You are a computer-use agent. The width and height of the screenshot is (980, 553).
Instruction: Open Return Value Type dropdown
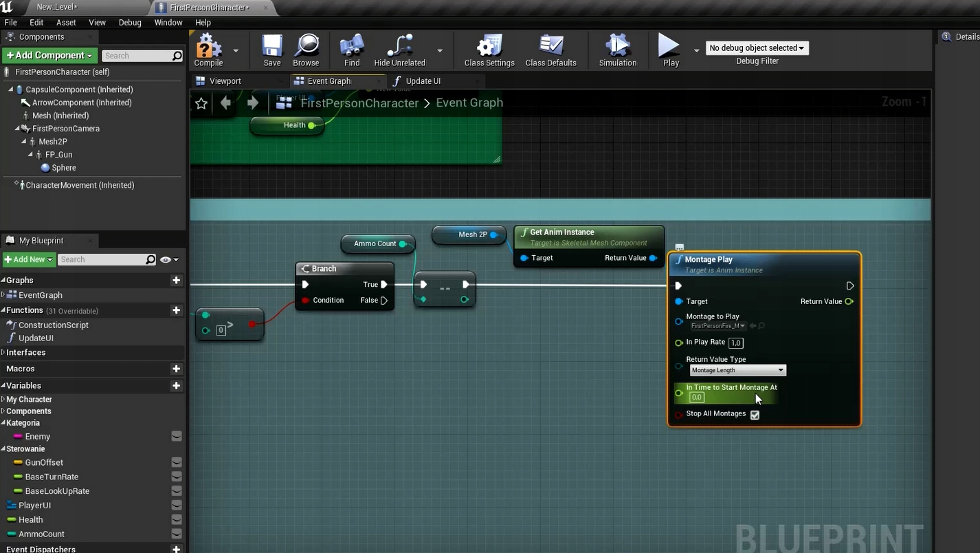pyautogui.click(x=737, y=370)
